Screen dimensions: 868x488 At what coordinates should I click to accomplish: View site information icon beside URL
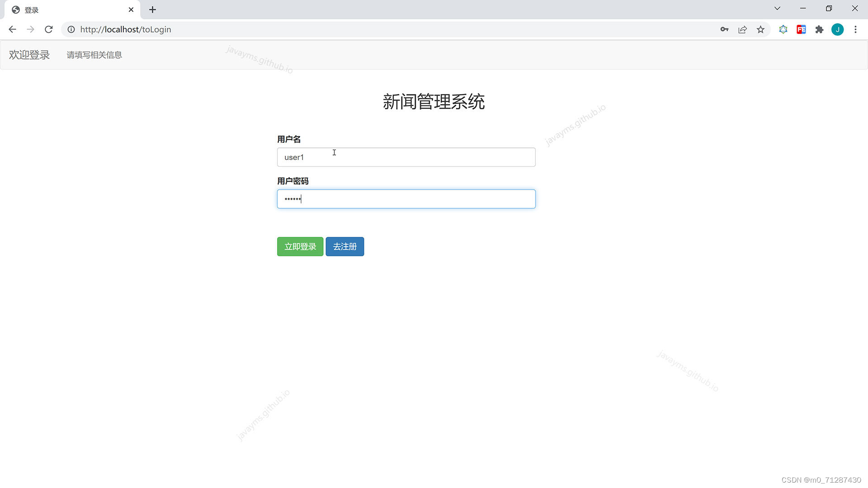click(71, 29)
